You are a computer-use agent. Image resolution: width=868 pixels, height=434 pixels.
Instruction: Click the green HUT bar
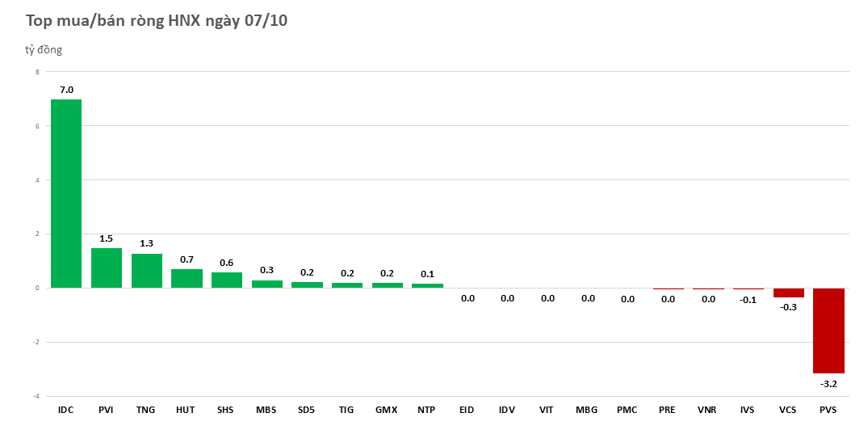(x=187, y=279)
